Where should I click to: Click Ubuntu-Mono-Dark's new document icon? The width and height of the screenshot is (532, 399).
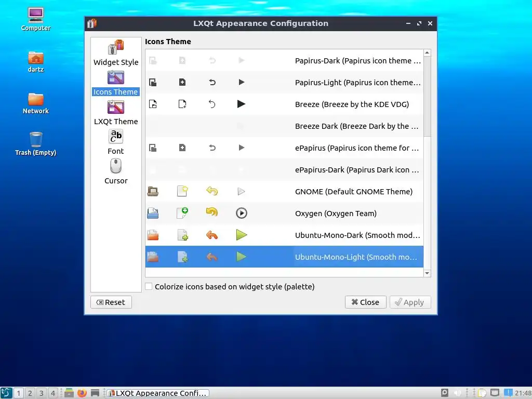point(182,235)
